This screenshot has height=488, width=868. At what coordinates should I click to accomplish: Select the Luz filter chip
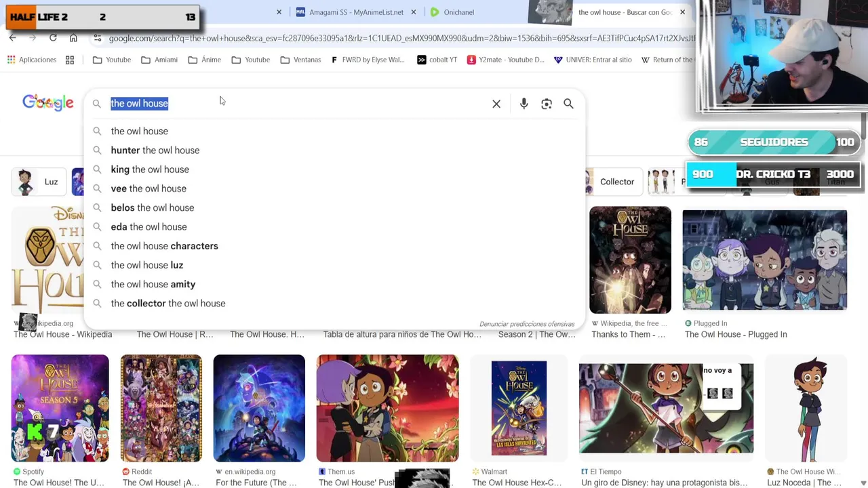tap(39, 182)
